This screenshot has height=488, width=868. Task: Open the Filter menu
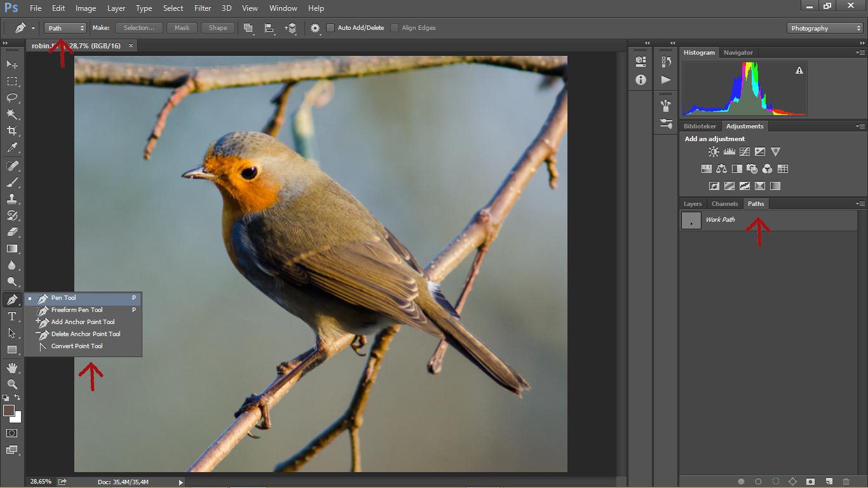point(203,8)
